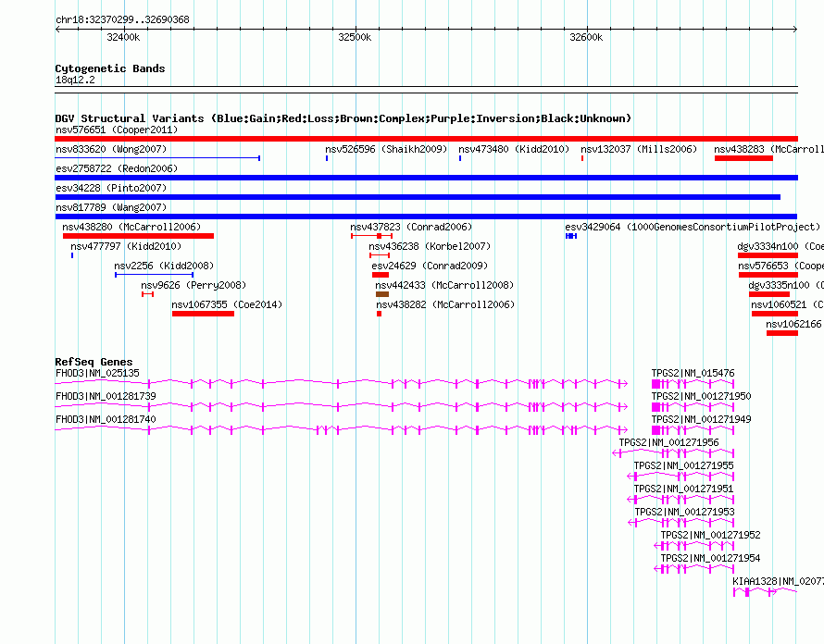Click the esv3429064 1000GenomesConsortiumPilotProject label
The width and height of the screenshot is (824, 644).
(x=693, y=227)
